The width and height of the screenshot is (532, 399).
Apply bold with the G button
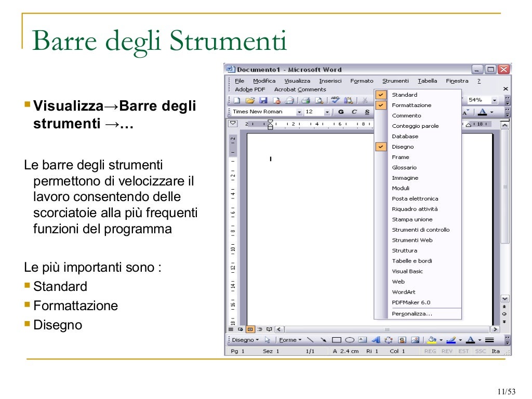[341, 112]
